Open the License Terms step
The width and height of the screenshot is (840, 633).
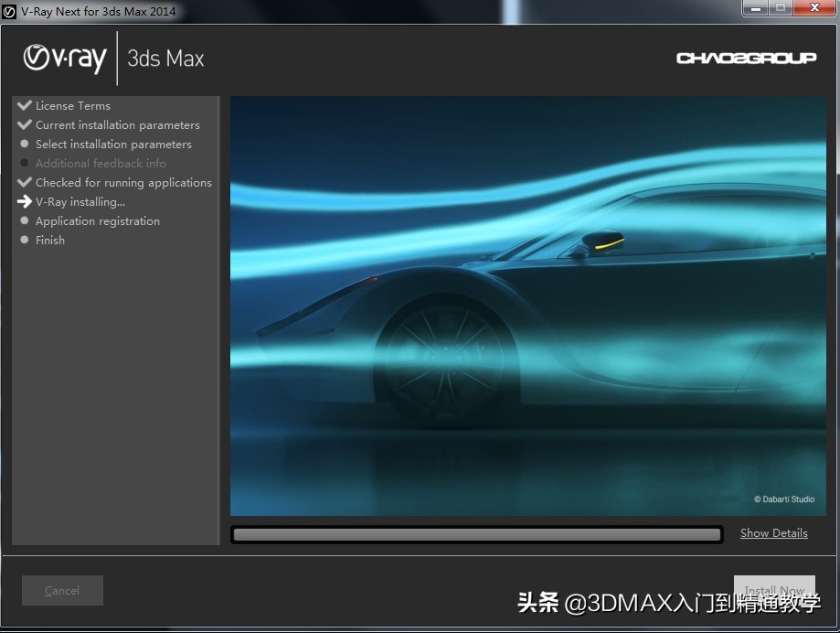pos(71,105)
